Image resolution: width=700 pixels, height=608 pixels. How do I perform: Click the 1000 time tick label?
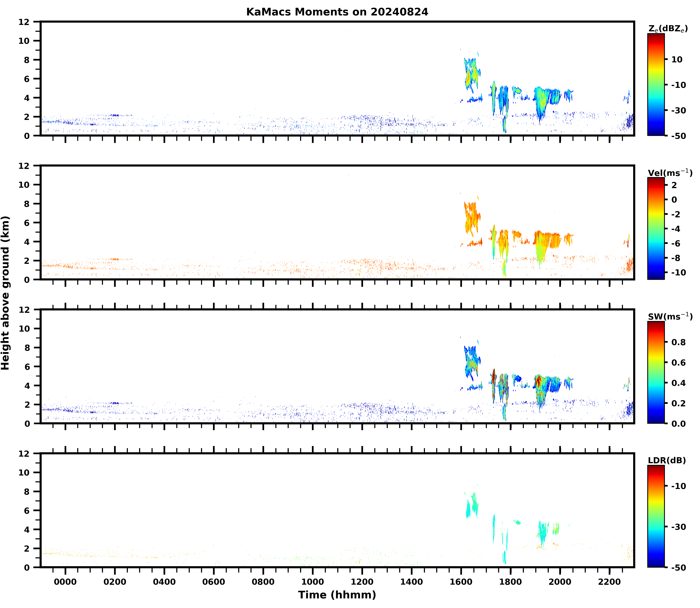coord(313,582)
